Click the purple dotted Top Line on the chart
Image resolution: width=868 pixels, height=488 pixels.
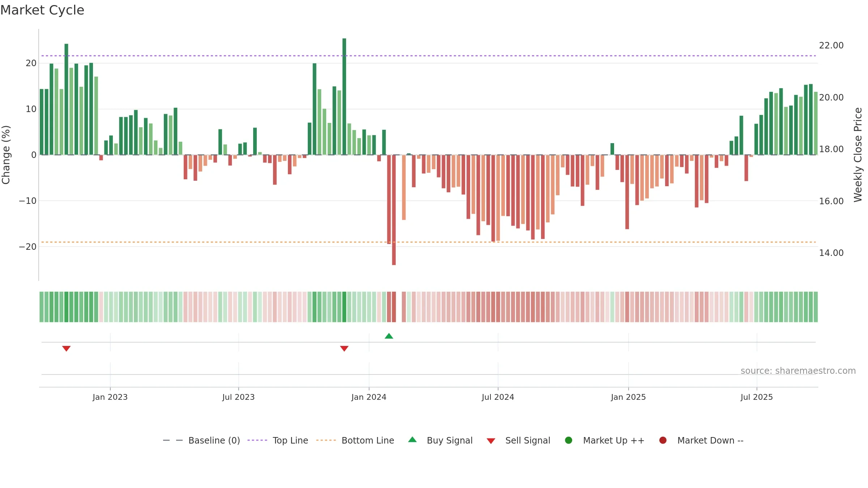point(429,56)
